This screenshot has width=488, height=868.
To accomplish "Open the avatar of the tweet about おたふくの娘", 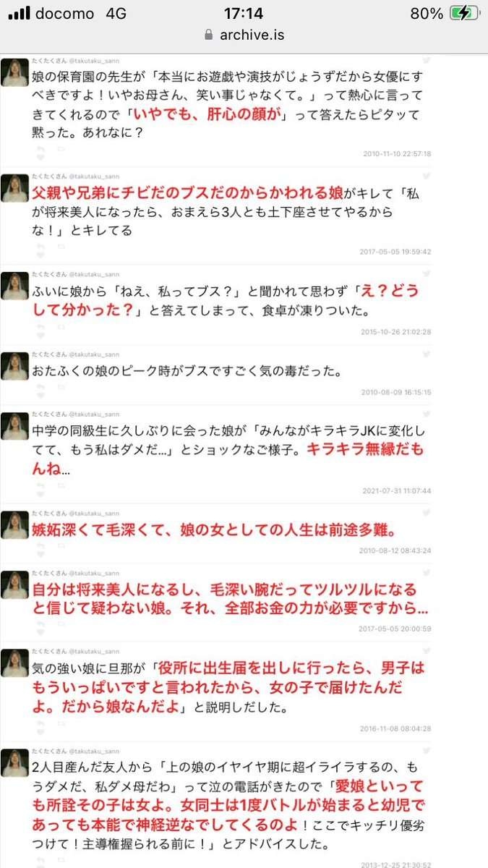I will (14, 367).
